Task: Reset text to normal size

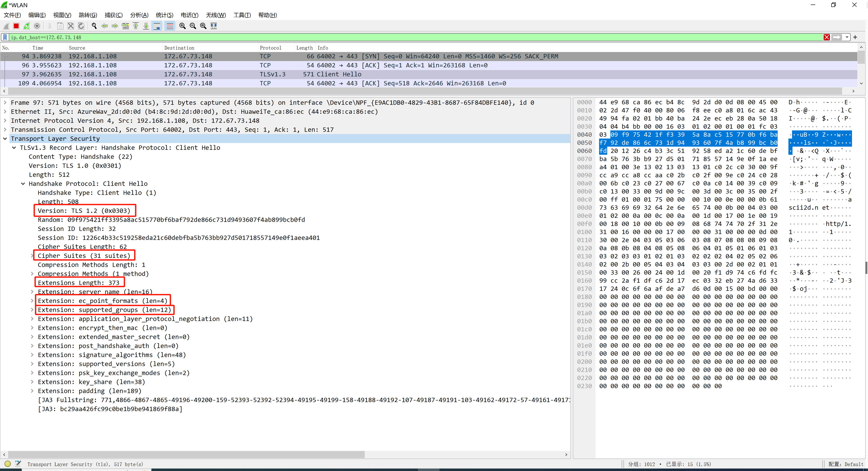Action: [x=203, y=26]
